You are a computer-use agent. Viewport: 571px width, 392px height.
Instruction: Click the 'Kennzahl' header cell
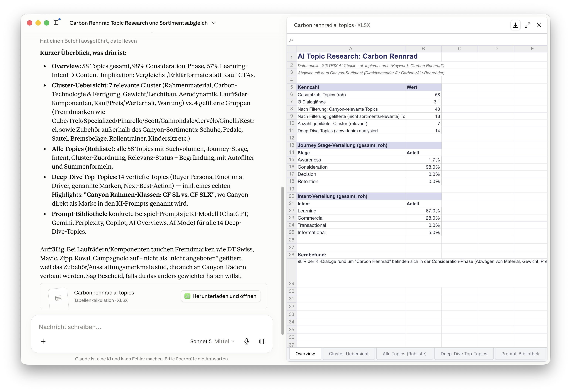[x=351, y=87]
